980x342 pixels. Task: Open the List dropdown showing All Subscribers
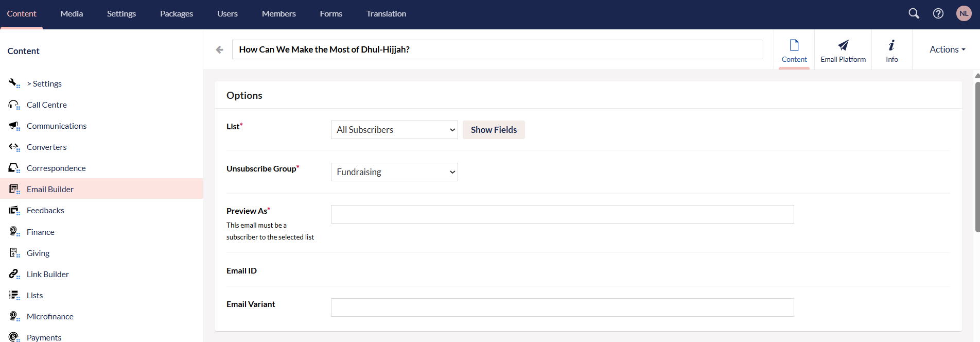(394, 130)
